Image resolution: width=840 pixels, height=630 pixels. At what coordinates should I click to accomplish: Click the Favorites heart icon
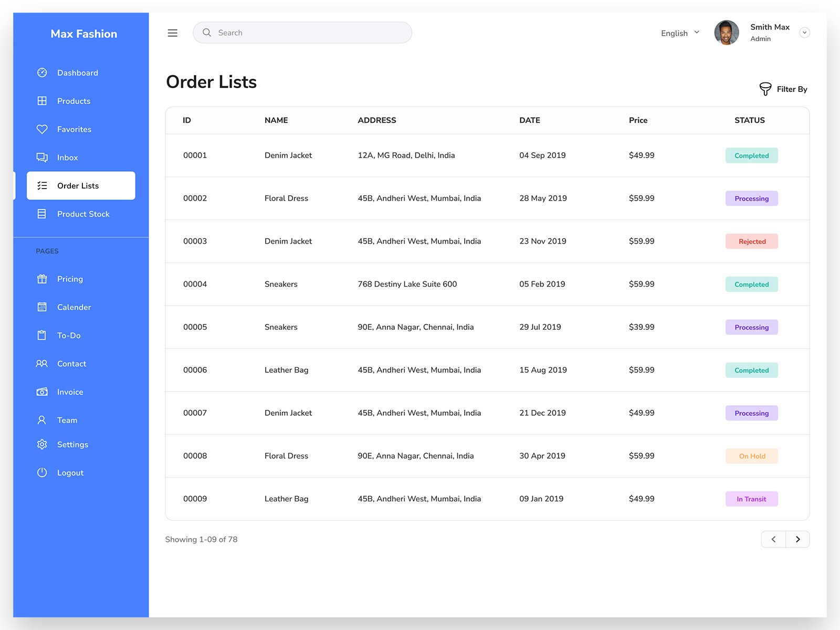42,129
